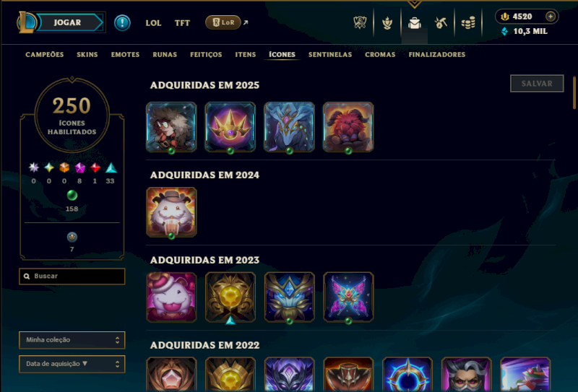The height and width of the screenshot is (392, 578).
Task: Filter by the teal triangle rarity
Action: pos(111,168)
